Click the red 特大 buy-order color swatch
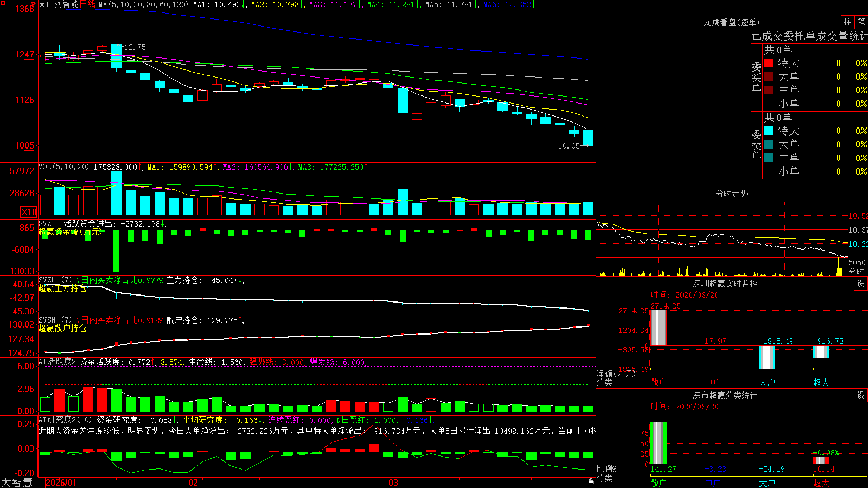 pos(768,63)
